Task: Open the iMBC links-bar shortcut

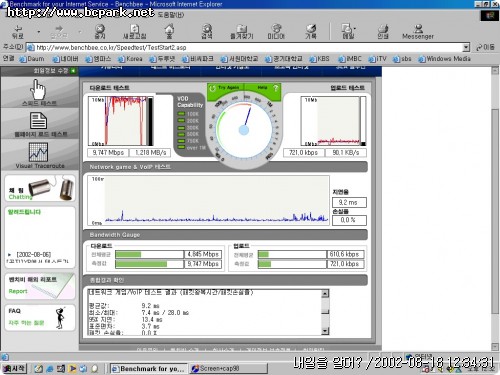Action: pyautogui.click(x=350, y=59)
